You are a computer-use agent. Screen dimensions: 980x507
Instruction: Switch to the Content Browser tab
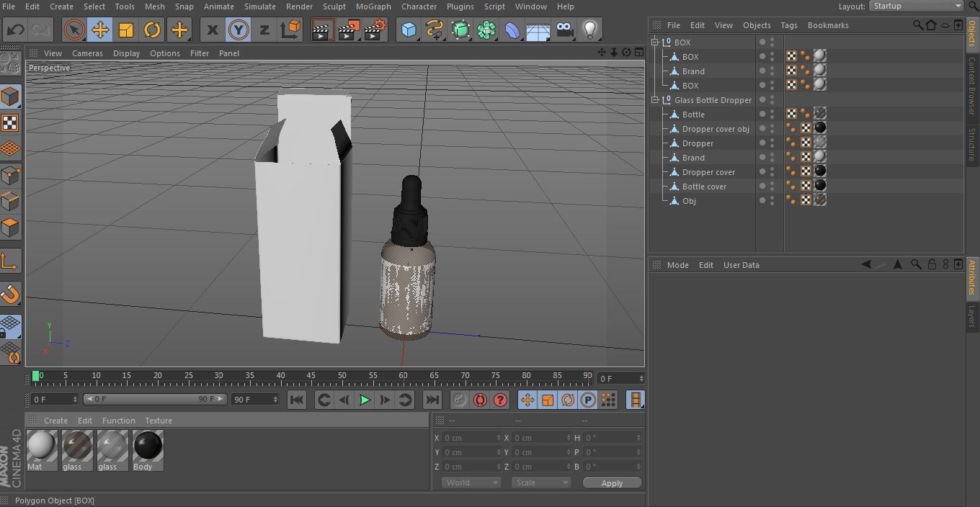coord(971,86)
